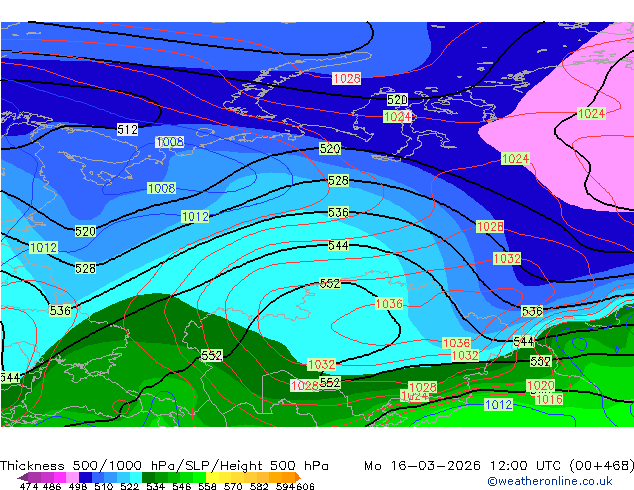Click the white-backed blue '1008' label

click(x=170, y=142)
